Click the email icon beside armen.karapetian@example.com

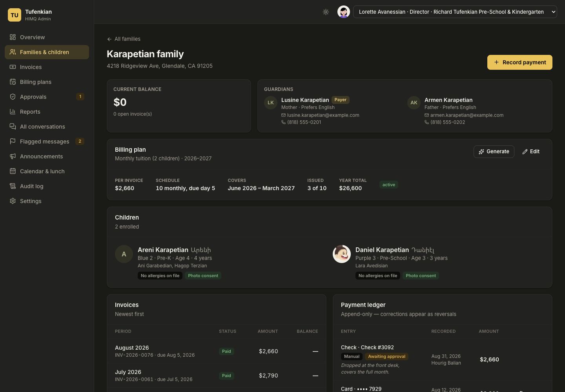tap(426, 115)
